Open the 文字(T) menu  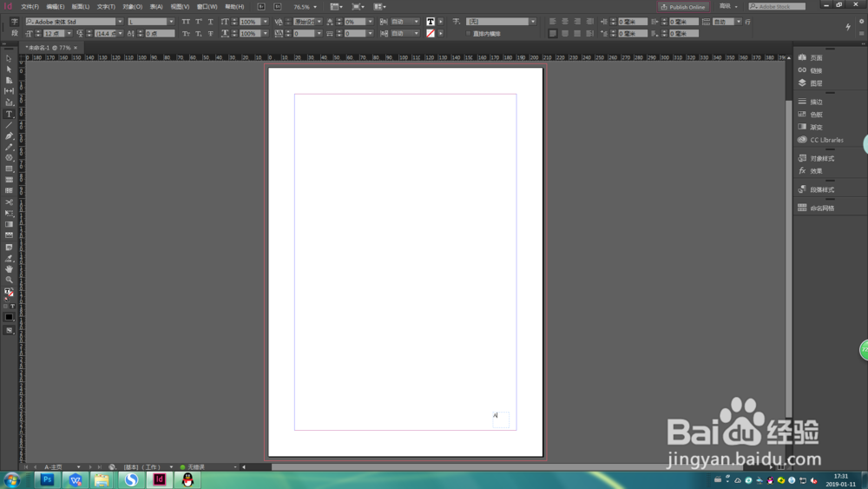click(106, 7)
